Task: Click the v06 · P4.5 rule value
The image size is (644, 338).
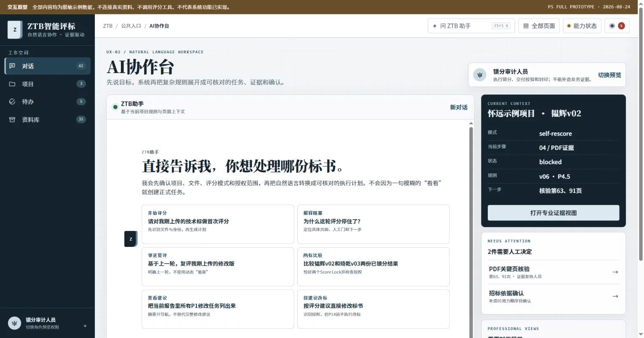Action: pos(555,177)
